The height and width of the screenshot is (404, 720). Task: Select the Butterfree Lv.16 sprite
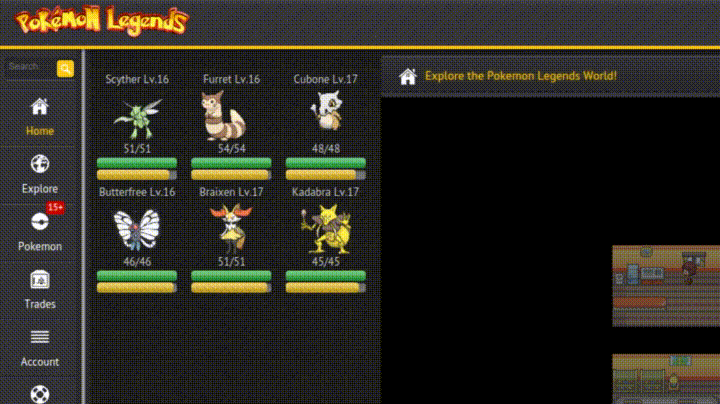point(137,230)
